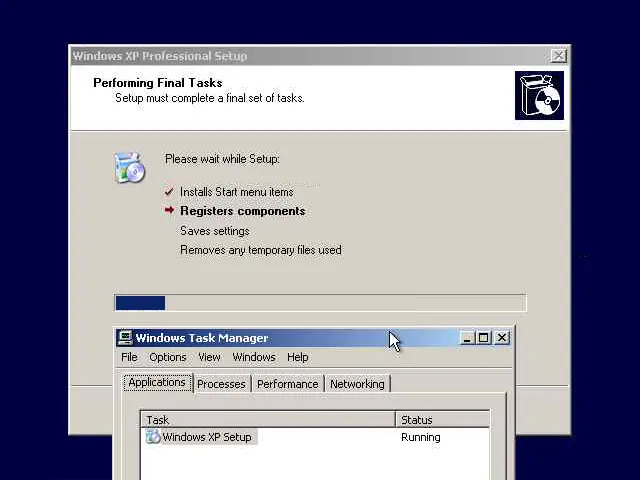This screenshot has width=640, height=480.
Task: Switch to the Processes tab
Action: (221, 384)
